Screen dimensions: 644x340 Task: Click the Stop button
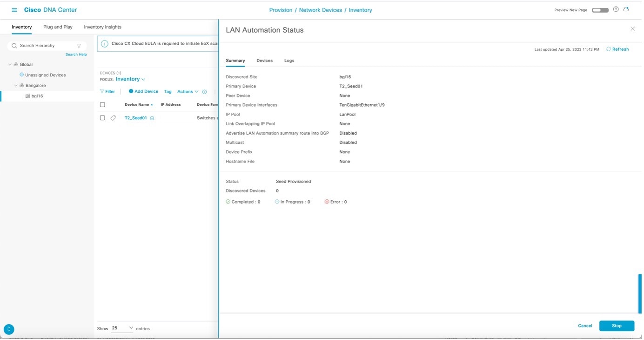pyautogui.click(x=617, y=326)
